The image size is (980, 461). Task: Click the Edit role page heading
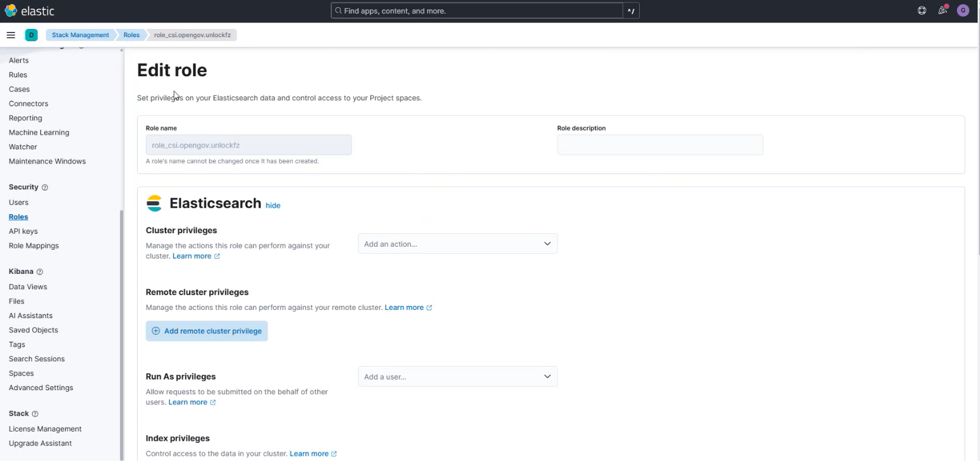[x=172, y=70]
